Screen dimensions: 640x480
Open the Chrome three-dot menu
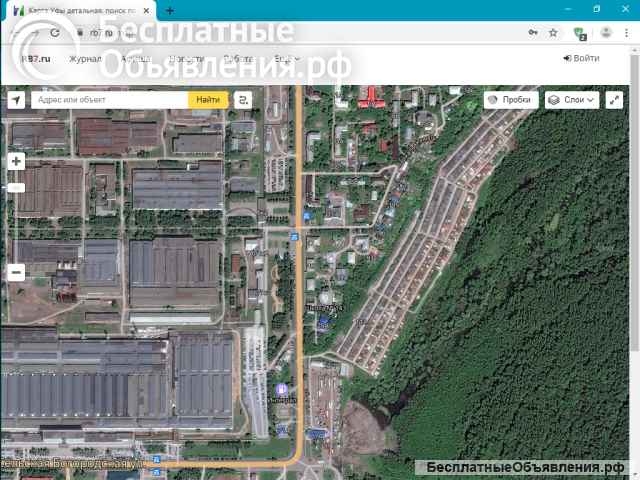pyautogui.click(x=628, y=32)
